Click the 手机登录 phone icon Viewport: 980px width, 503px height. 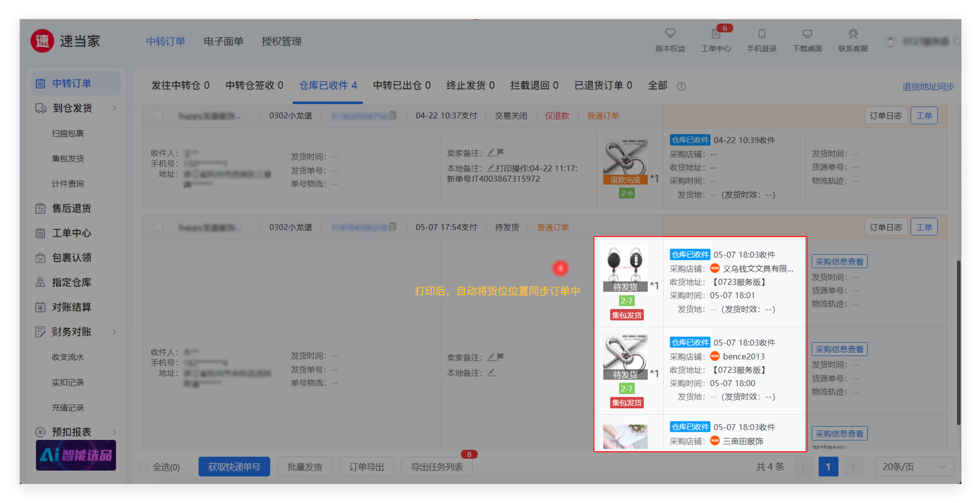(762, 34)
